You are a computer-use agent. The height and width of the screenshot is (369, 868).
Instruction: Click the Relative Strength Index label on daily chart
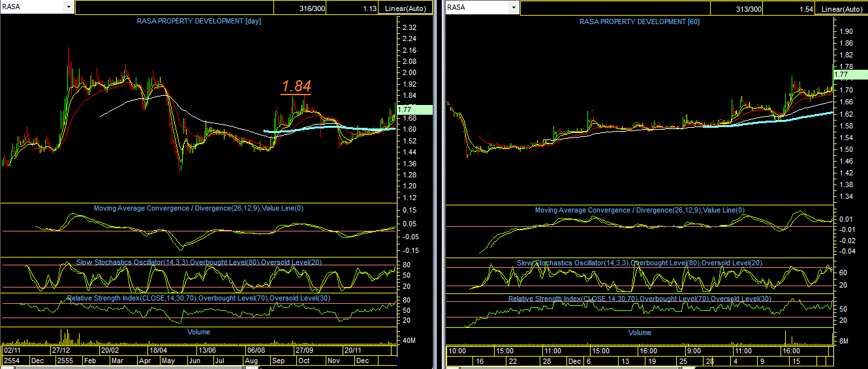[198, 298]
